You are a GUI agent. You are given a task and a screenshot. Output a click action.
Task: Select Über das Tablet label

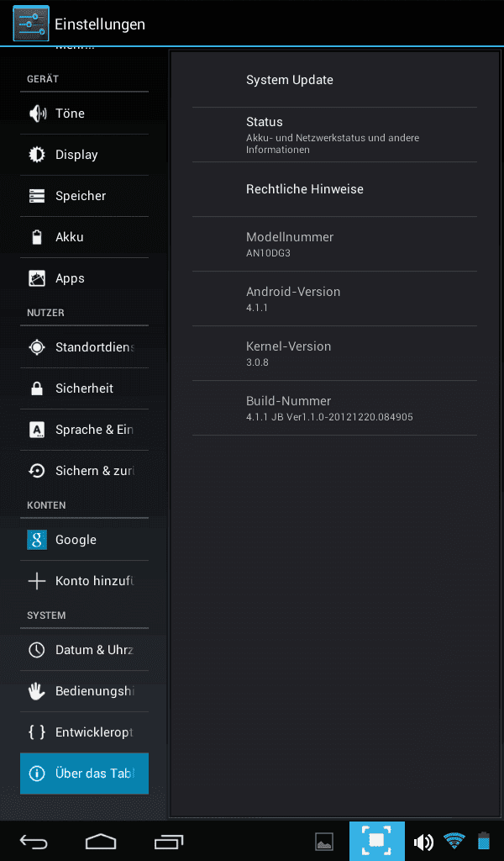coord(94,774)
